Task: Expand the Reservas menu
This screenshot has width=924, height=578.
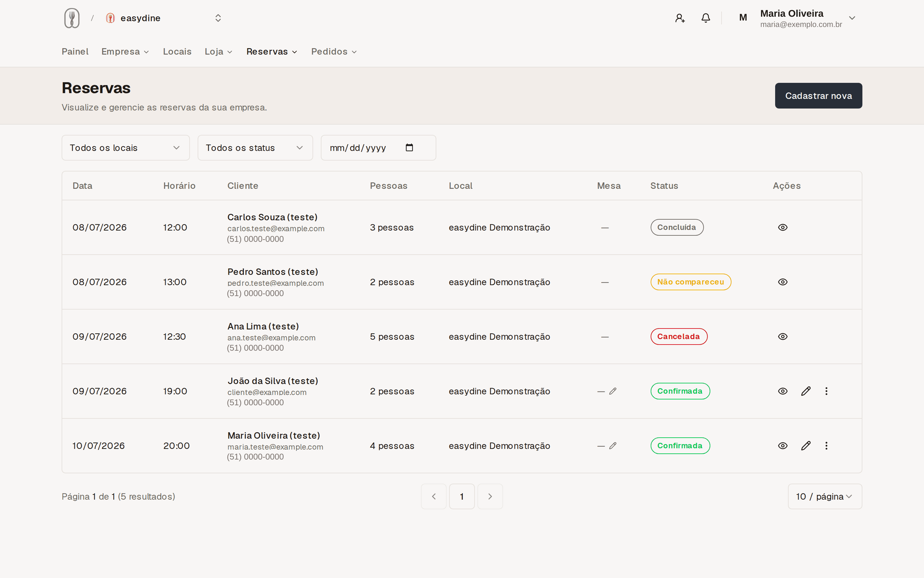Action: tap(271, 52)
